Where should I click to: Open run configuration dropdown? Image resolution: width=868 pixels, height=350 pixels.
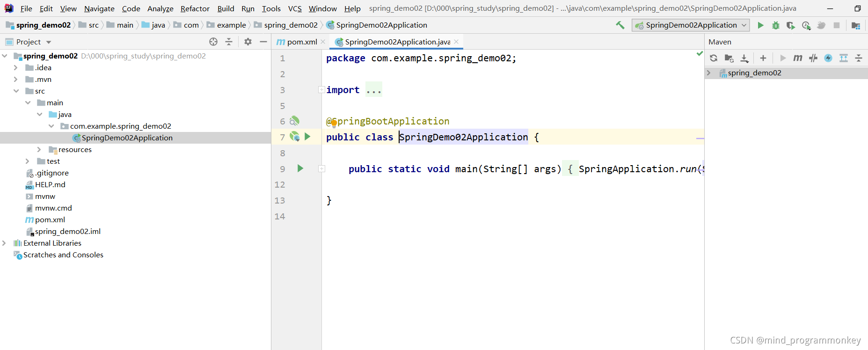[x=691, y=25]
